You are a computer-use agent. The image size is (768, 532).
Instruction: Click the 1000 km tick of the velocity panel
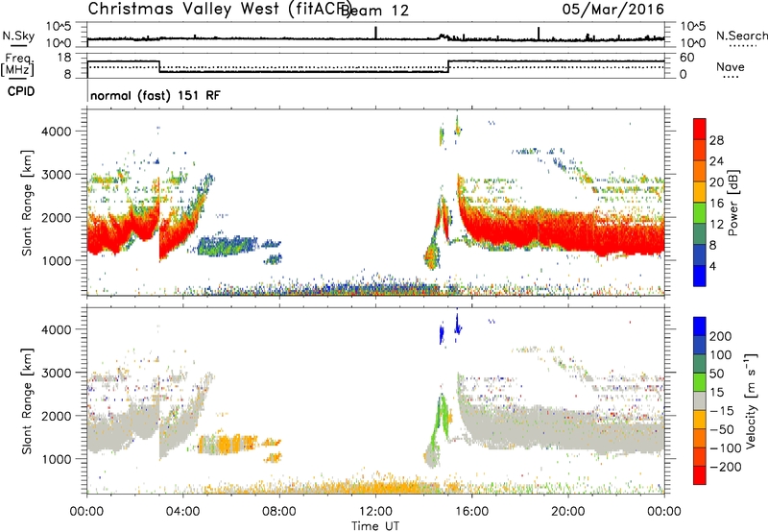[56, 459]
